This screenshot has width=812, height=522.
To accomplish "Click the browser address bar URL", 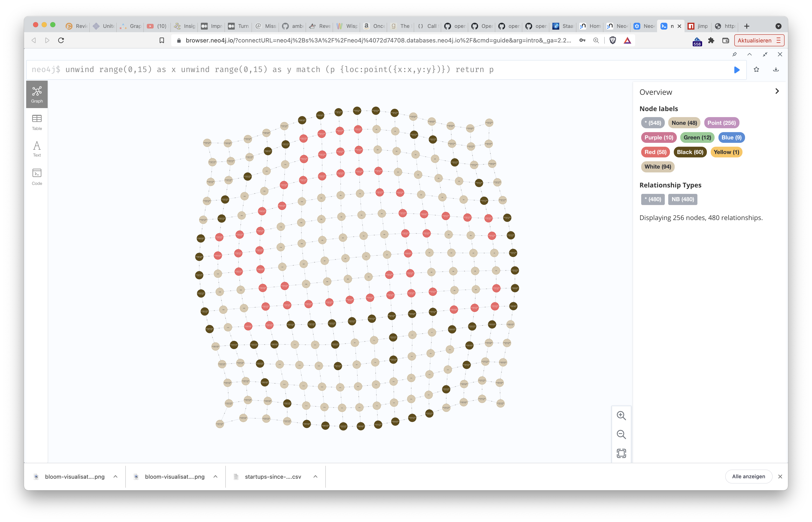I will [x=378, y=40].
